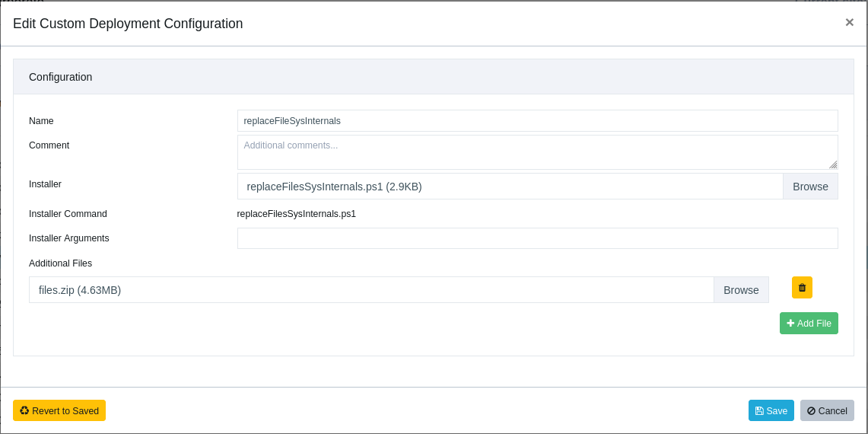Viewport: 868px width, 434px height.
Task: Focus the Installer Arguments field
Action: coord(538,238)
